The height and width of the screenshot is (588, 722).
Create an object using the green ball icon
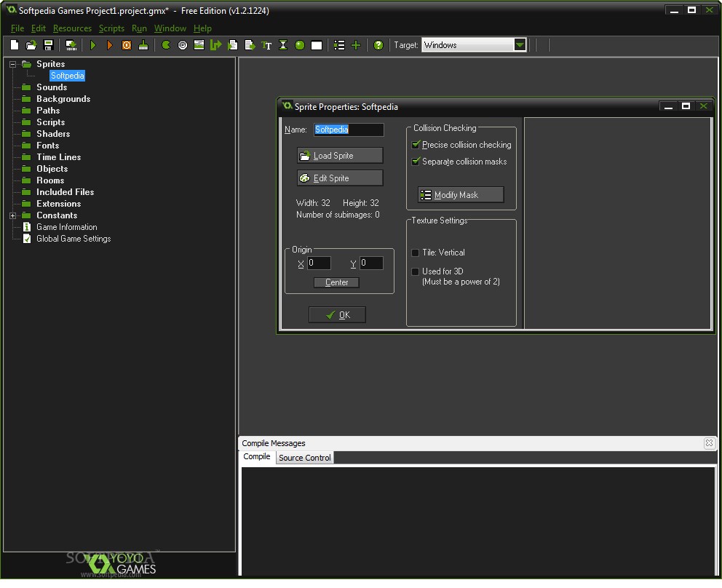point(300,45)
